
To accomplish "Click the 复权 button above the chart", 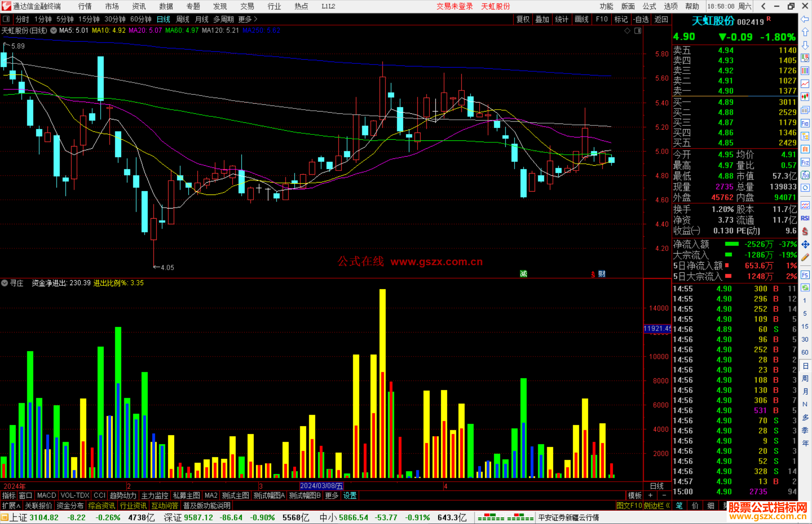I will click(x=523, y=19).
